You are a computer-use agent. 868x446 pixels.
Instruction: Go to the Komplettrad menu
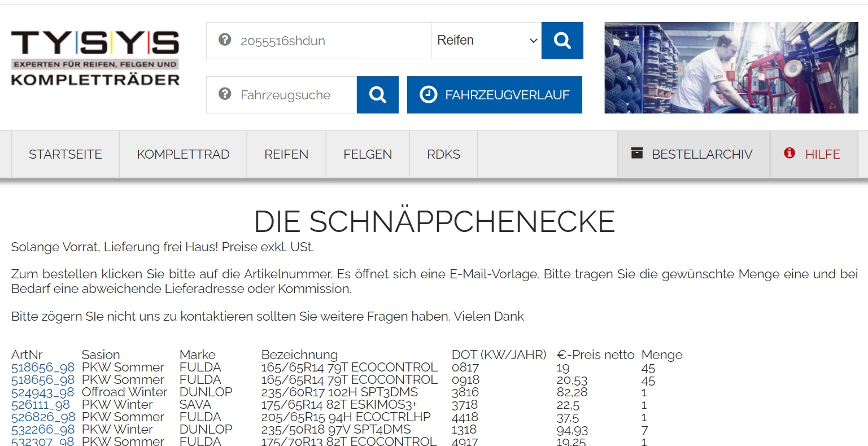point(183,155)
